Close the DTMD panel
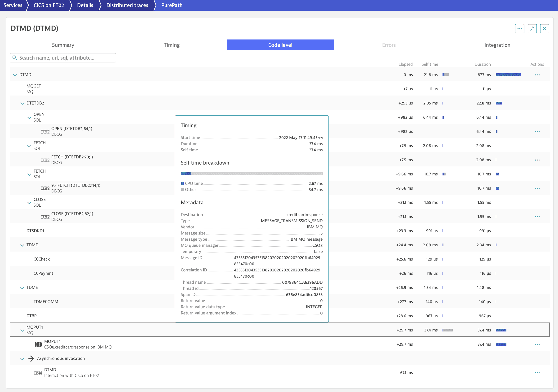Screen dimensions: 558x392 click(544, 28)
